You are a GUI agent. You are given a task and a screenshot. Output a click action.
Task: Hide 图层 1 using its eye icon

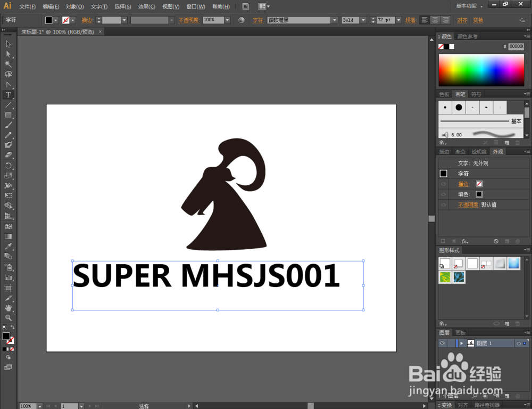(443, 343)
